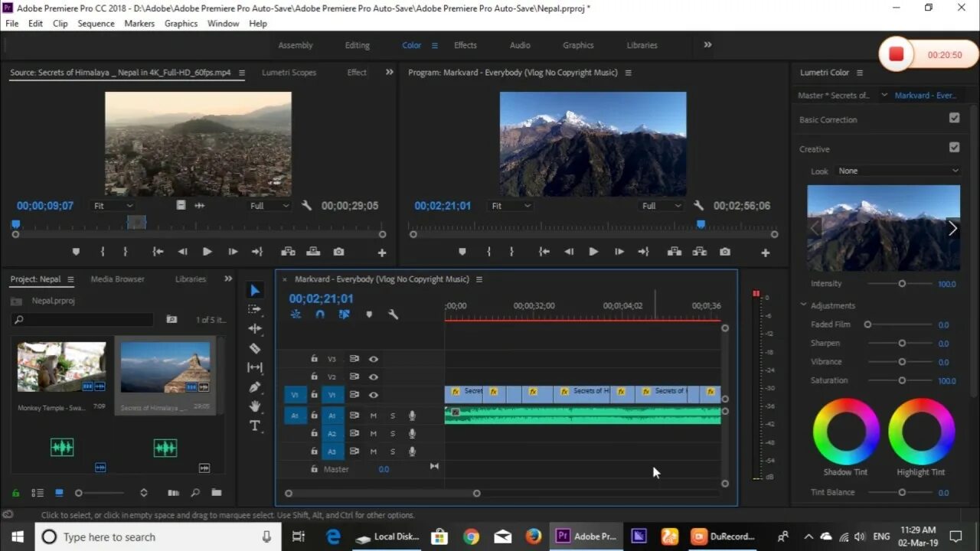This screenshot has height=551, width=980.
Task: Collapse the Adjustments section
Action: [803, 305]
